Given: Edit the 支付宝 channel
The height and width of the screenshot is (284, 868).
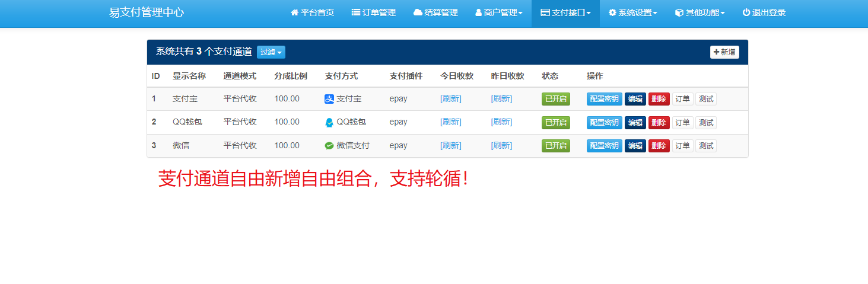Looking at the screenshot, I should (635, 99).
